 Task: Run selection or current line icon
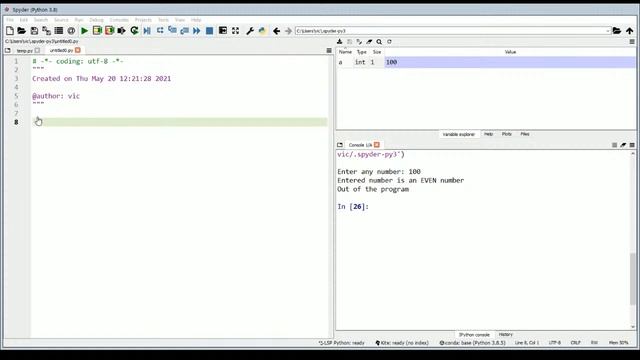122,31
